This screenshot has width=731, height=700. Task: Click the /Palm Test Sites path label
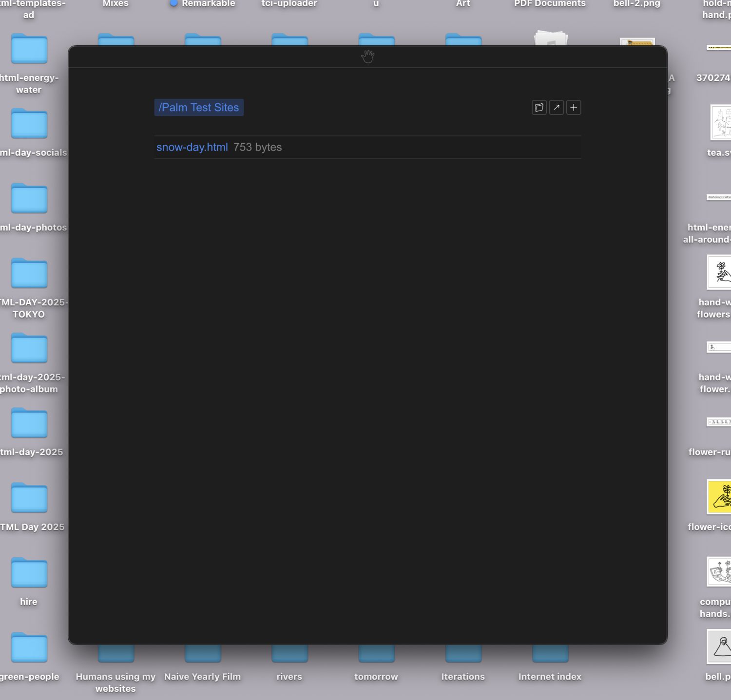[199, 108]
